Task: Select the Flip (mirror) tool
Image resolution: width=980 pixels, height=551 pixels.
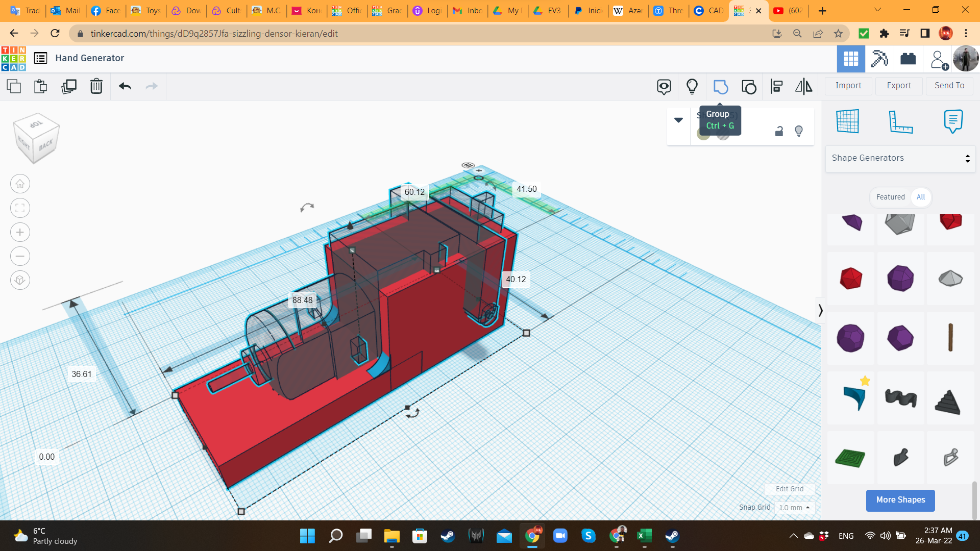Action: (x=803, y=86)
